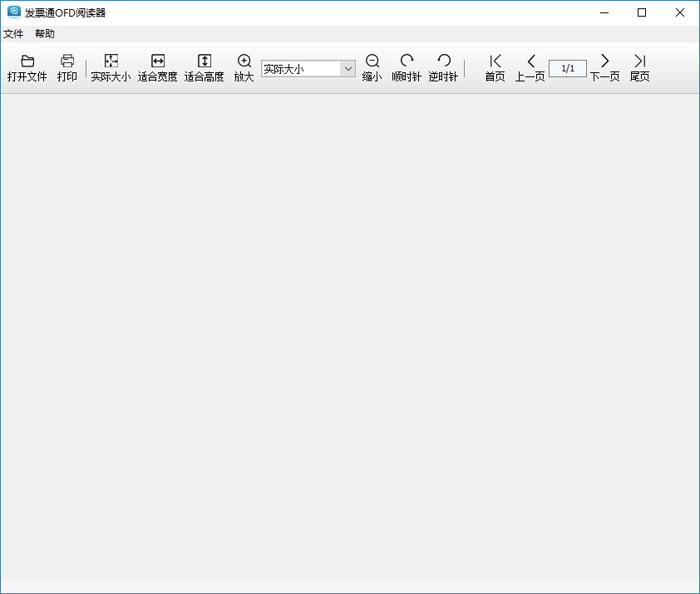Screen dimensions: 700x594
Task: Open the 帮助 menu
Action: 45,34
